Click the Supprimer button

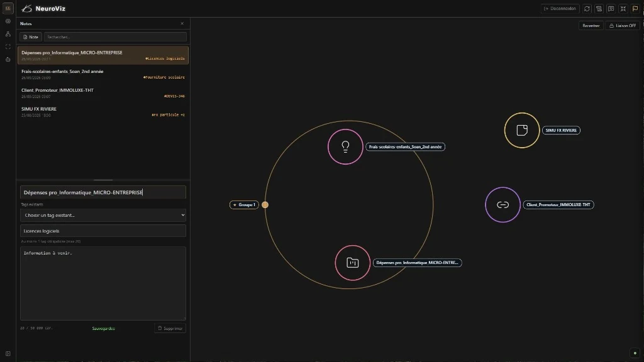170,328
